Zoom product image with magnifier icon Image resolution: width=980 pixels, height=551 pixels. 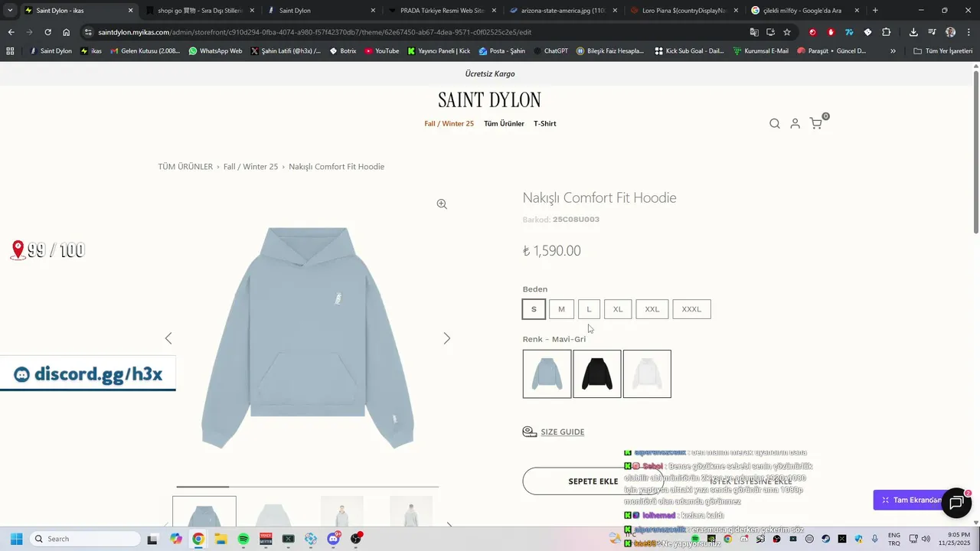pos(442,204)
